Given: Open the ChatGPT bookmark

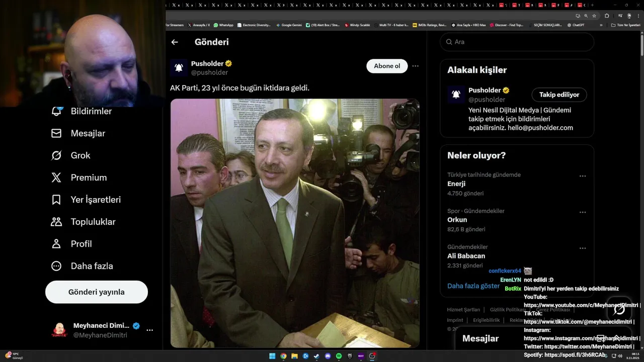Looking at the screenshot, I should [576, 25].
